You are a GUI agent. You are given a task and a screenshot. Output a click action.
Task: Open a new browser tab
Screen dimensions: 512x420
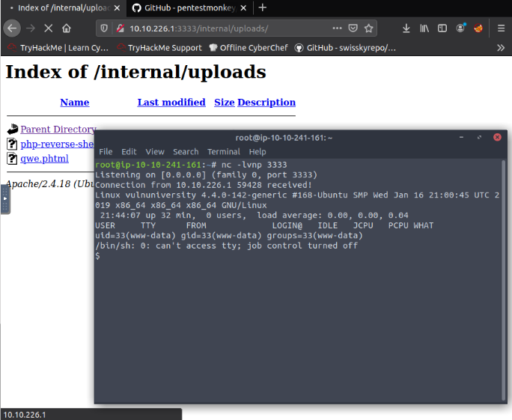click(x=262, y=8)
